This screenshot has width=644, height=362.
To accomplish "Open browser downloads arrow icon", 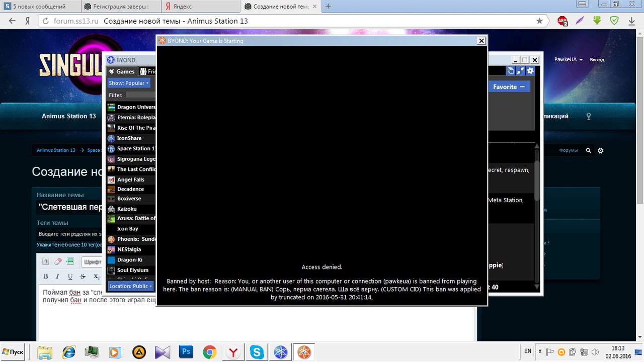I will pyautogui.click(x=631, y=21).
